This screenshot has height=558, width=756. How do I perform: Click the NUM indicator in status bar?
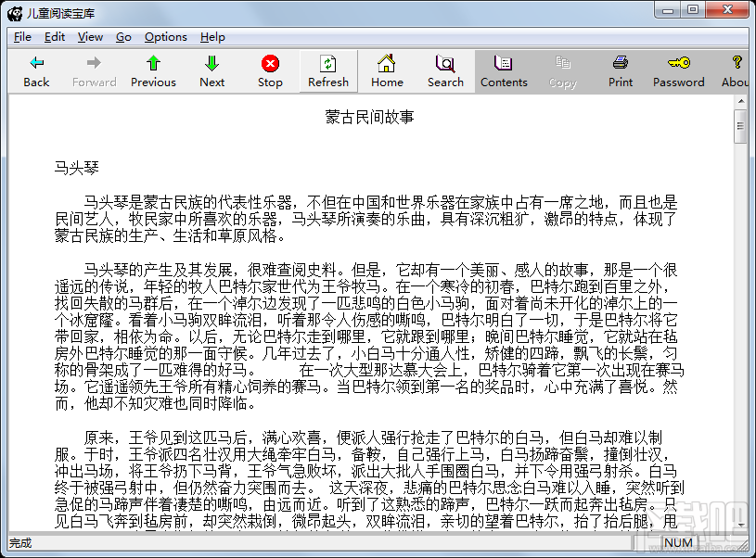678,543
